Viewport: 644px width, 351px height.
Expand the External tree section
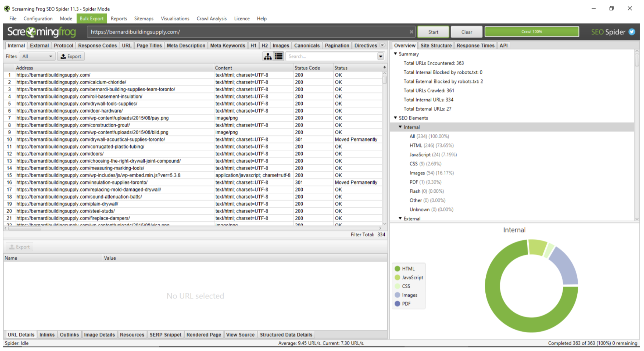(x=400, y=218)
